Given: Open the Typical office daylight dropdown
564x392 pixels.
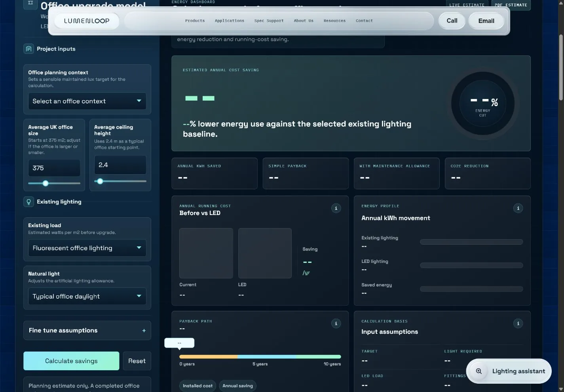Looking at the screenshot, I should pyautogui.click(x=87, y=297).
